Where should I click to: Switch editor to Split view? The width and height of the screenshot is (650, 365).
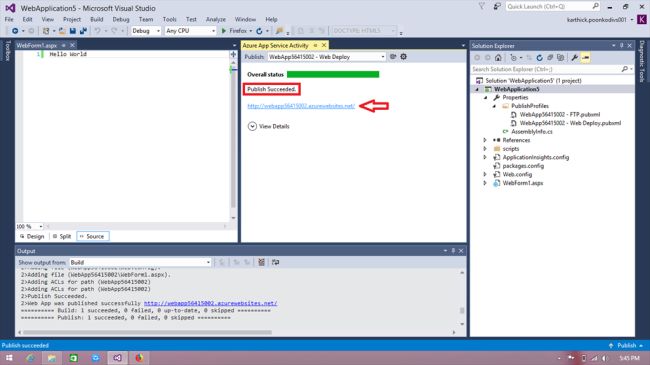pos(62,236)
